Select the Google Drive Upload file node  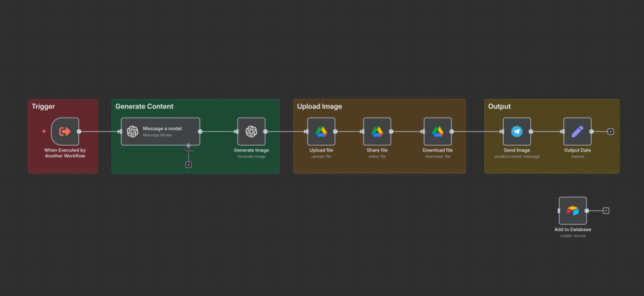tap(321, 131)
